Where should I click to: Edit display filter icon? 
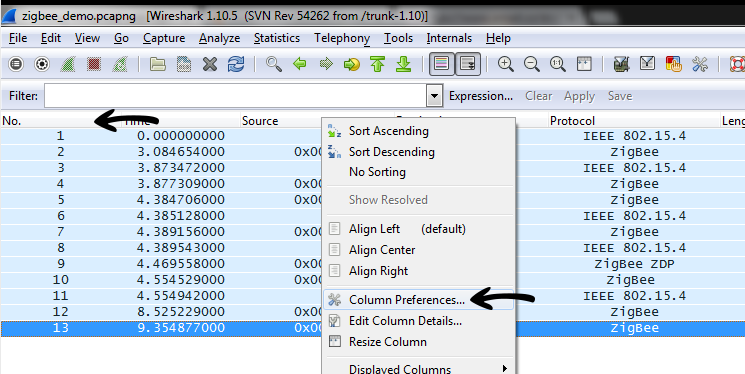[648, 64]
